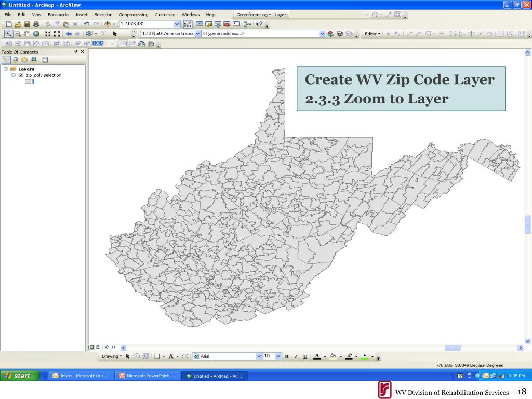Toggle Bold text formatting
Viewport: 532px width, 399px height.
287,356
